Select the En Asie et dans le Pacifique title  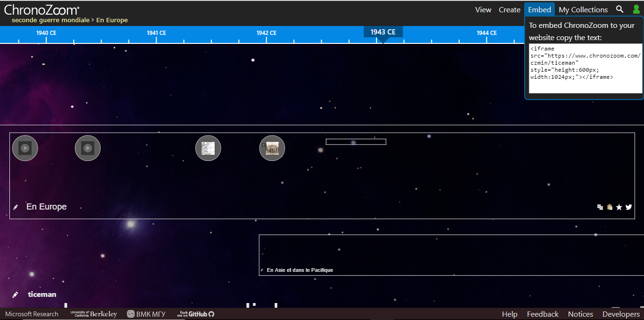(300, 270)
